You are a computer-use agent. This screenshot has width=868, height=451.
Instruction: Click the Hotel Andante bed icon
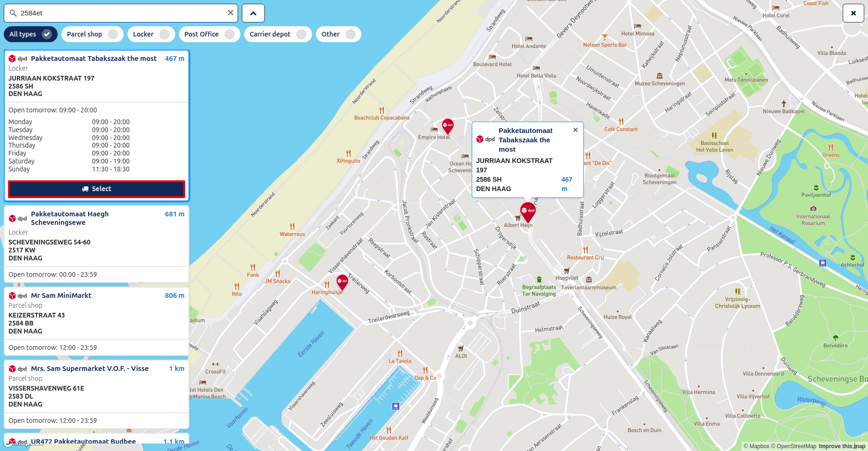point(529,39)
